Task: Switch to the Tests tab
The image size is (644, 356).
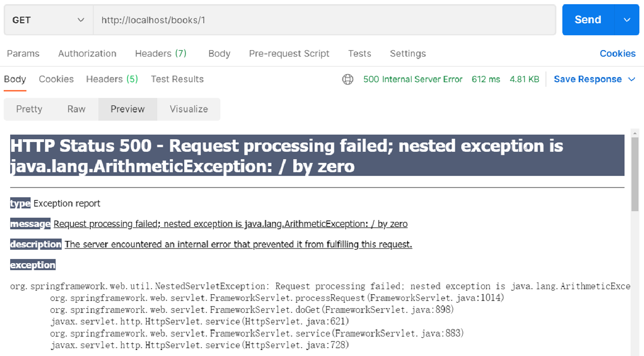Action: pos(359,53)
